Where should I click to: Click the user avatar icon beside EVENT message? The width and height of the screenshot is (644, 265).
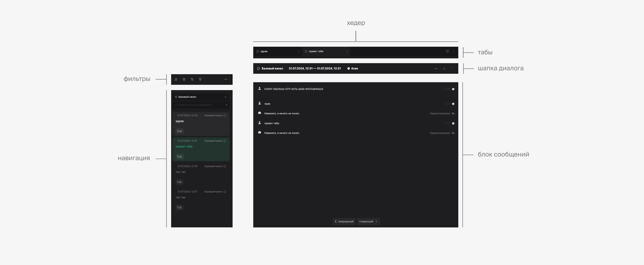tap(259, 89)
